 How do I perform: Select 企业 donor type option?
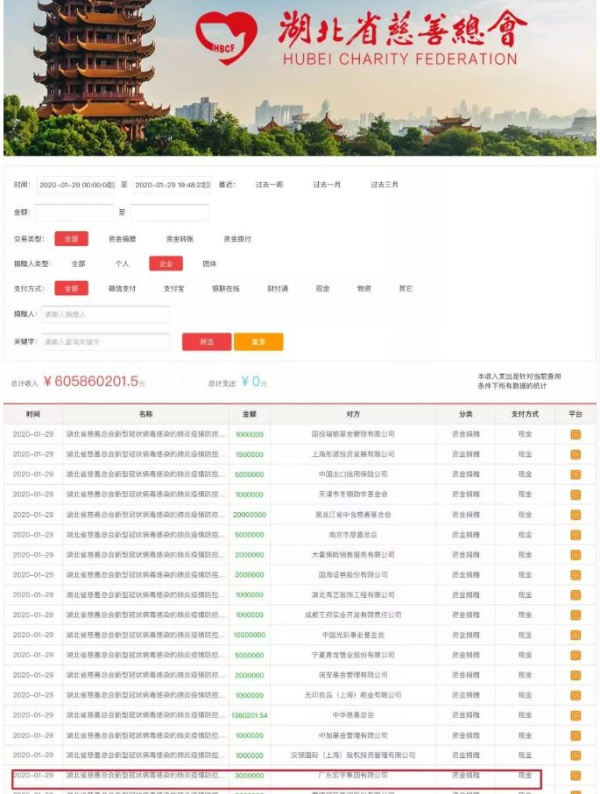pos(166,264)
